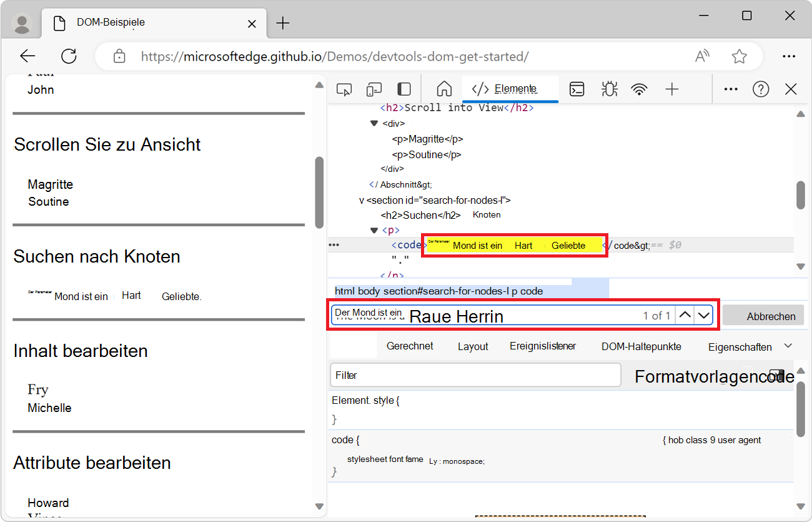This screenshot has height=522, width=812.
Task: Click the name Magritte on the page
Action: [50, 184]
